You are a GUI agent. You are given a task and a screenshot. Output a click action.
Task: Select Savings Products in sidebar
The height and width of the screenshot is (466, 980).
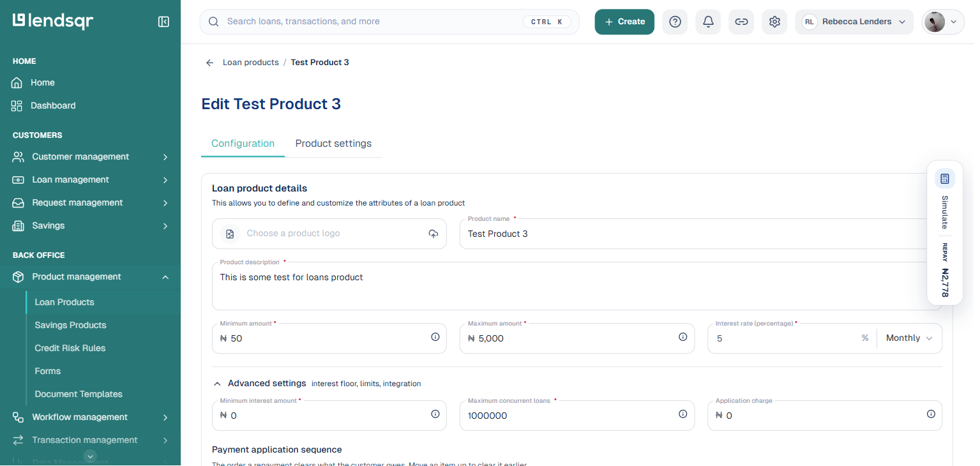pos(70,326)
